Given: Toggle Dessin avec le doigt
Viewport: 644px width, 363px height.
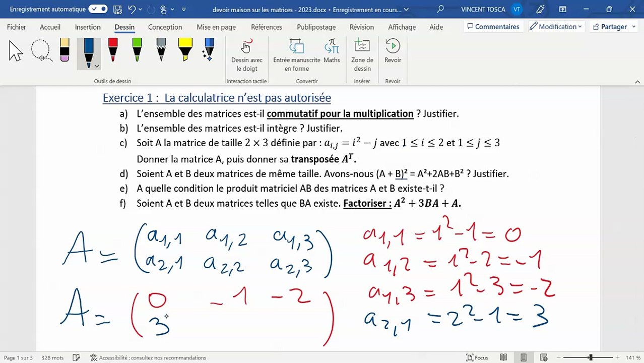Looking at the screenshot, I should tap(247, 55).
